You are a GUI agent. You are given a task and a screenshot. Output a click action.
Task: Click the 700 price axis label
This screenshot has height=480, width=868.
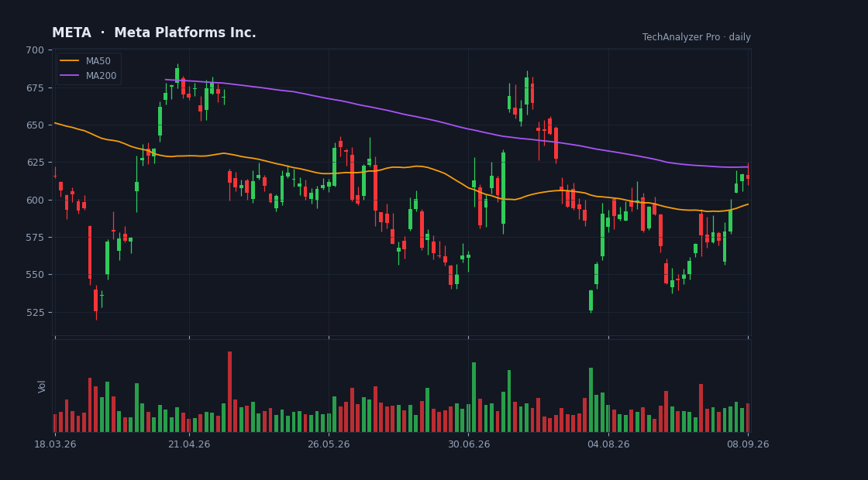(35, 50)
